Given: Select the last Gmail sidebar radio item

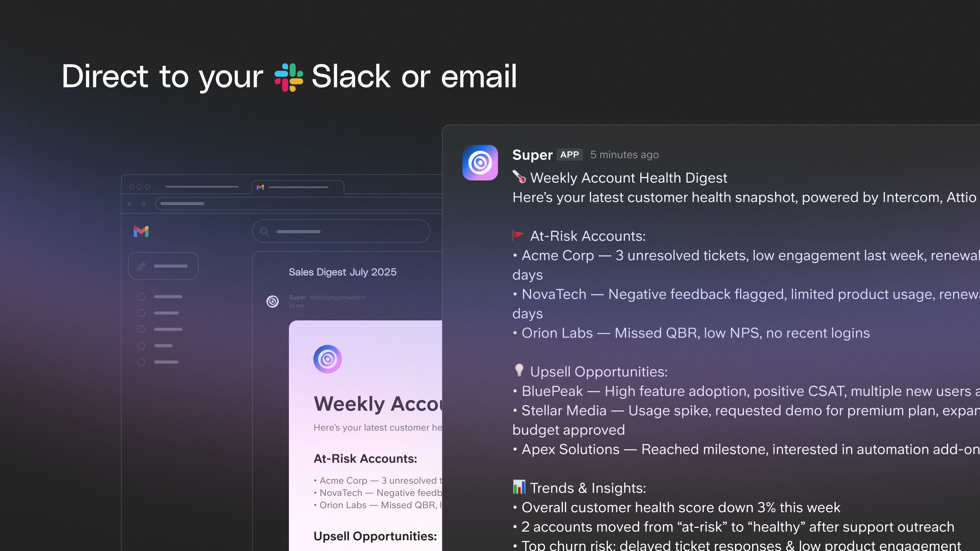Looking at the screenshot, I should pos(141,362).
